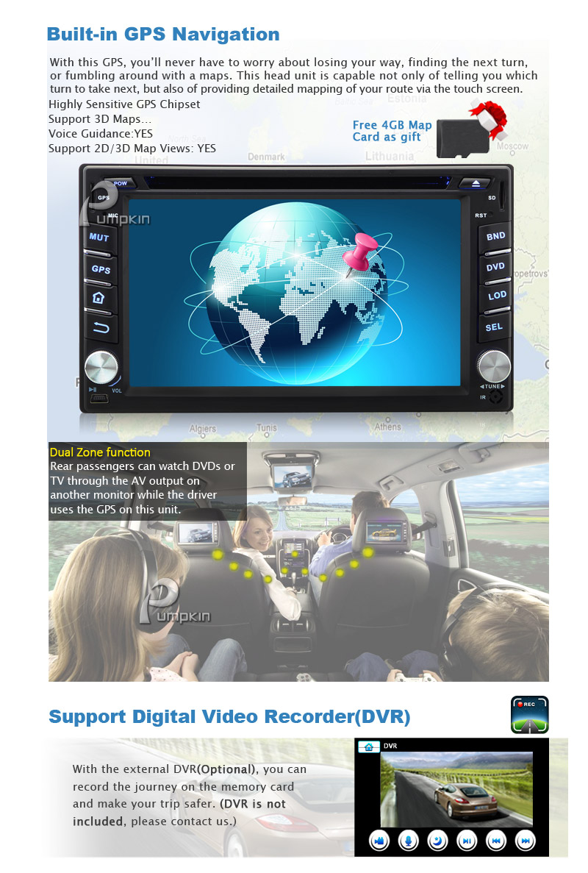Click the REC road app icon

click(x=529, y=714)
